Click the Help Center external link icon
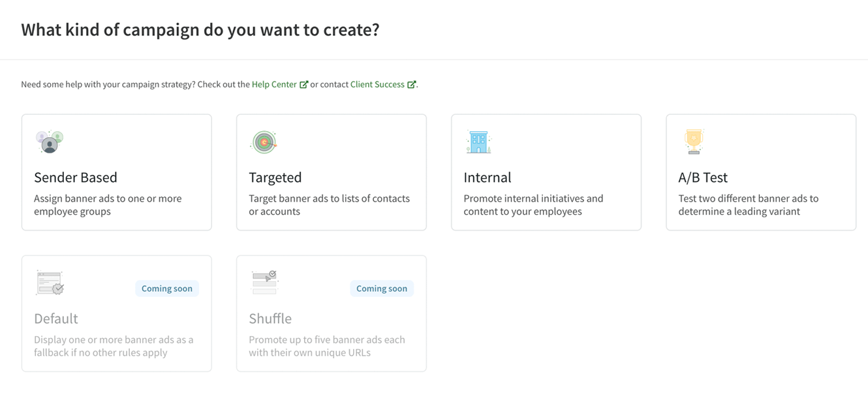The width and height of the screenshot is (868, 400). point(303,84)
